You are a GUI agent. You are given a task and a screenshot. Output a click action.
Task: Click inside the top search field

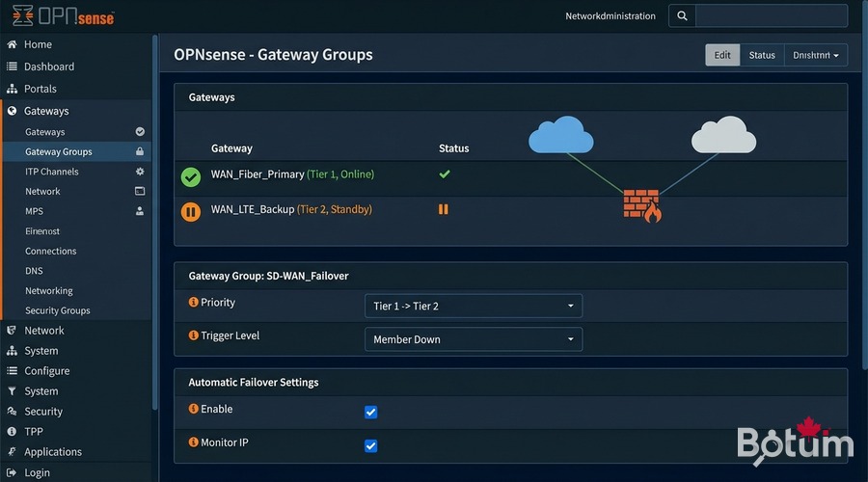(772, 16)
